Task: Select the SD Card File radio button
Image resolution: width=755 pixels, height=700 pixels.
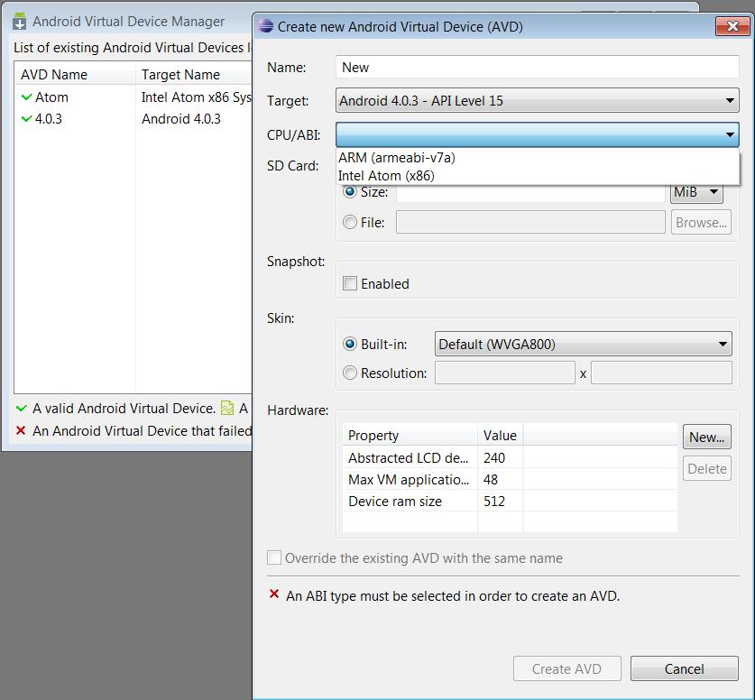Action: click(350, 222)
